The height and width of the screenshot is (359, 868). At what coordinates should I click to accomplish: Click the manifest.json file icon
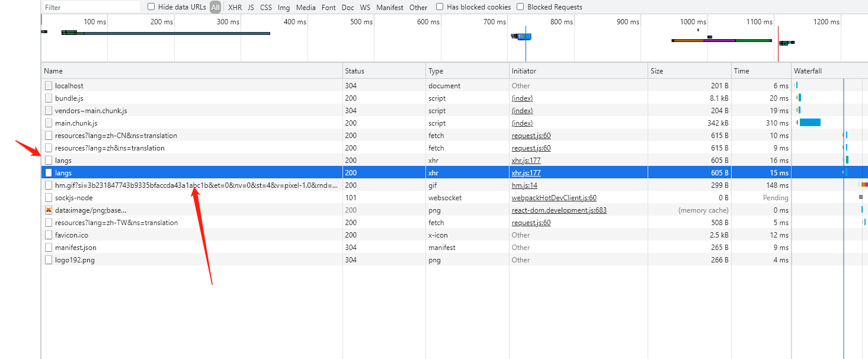(49, 248)
